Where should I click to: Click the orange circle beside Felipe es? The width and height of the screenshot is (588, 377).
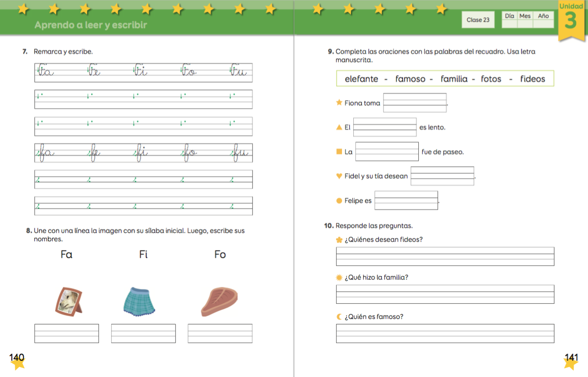tap(339, 201)
